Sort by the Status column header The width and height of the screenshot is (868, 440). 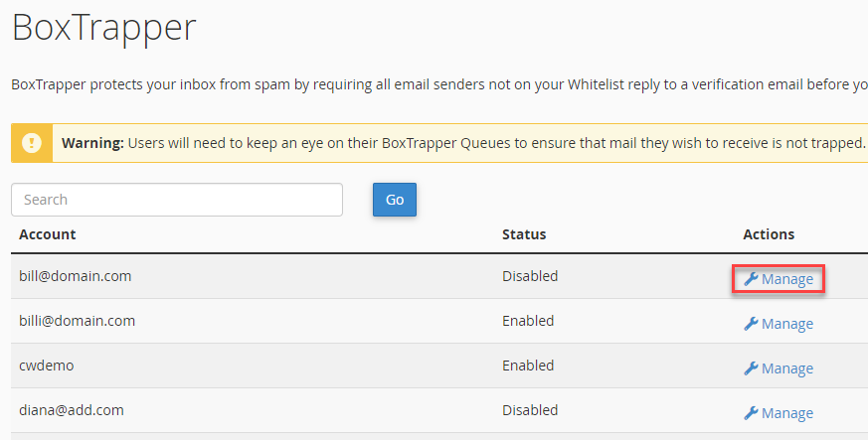pyautogui.click(x=524, y=234)
